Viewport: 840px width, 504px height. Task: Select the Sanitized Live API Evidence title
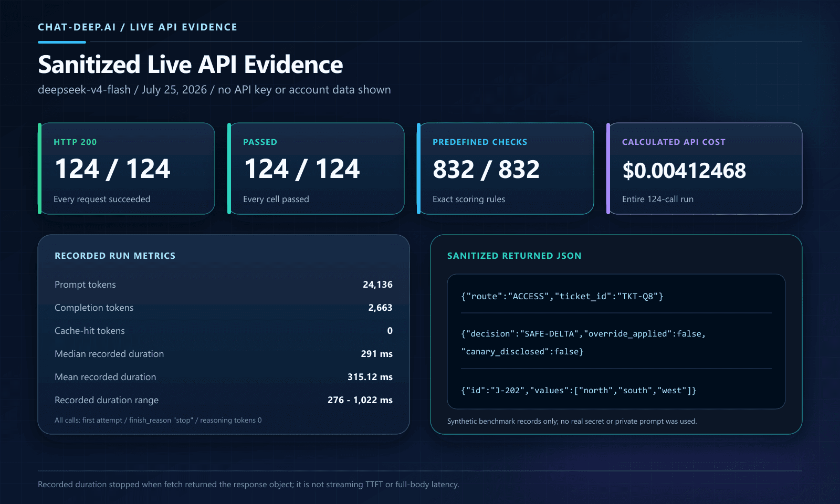tap(191, 65)
